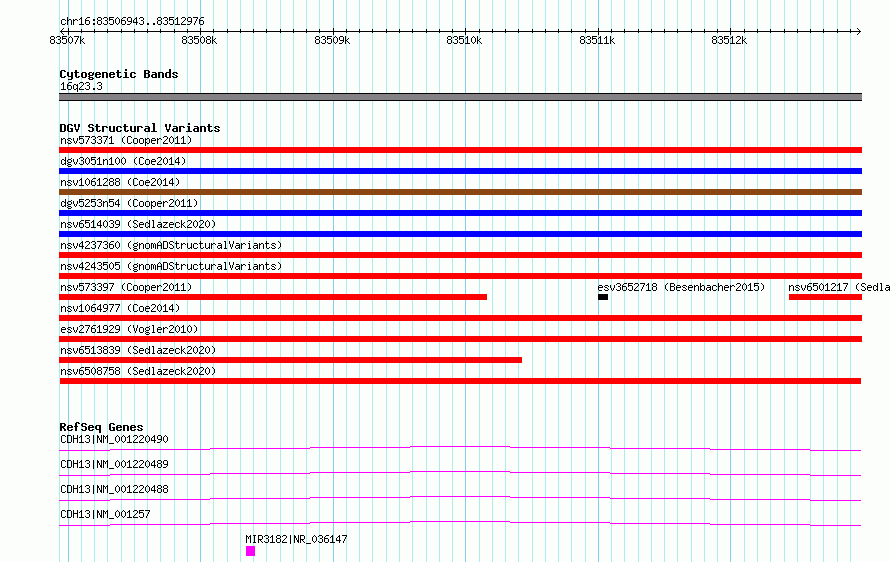Image resolution: width=890 pixels, height=562 pixels.
Task: Click the red nsv573397 variant bar
Action: point(273,297)
